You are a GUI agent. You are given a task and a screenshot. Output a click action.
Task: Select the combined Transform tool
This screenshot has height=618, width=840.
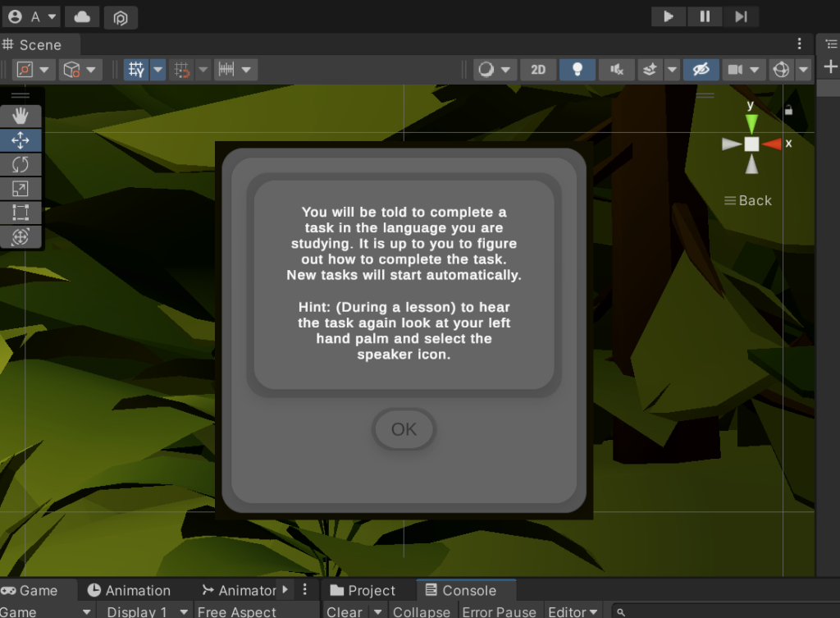(21, 237)
